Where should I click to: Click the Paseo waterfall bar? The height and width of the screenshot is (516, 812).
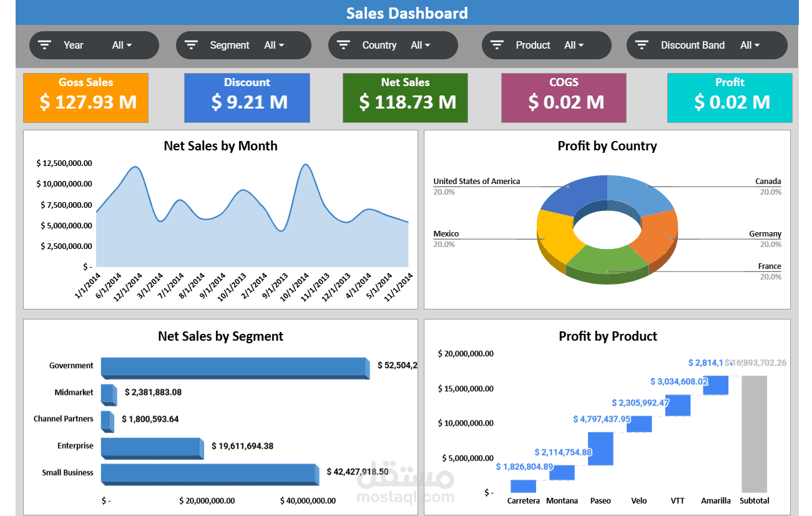600,448
